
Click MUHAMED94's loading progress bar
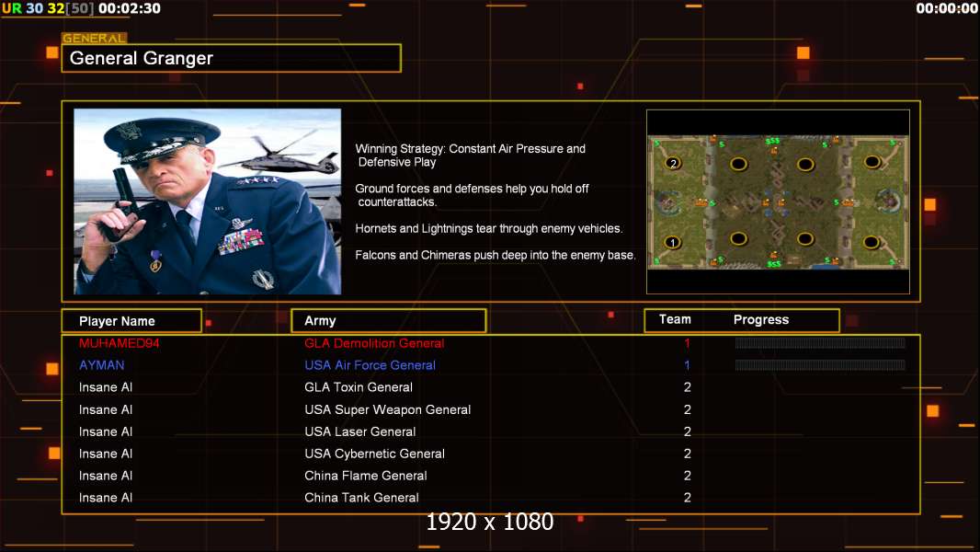[x=820, y=342]
